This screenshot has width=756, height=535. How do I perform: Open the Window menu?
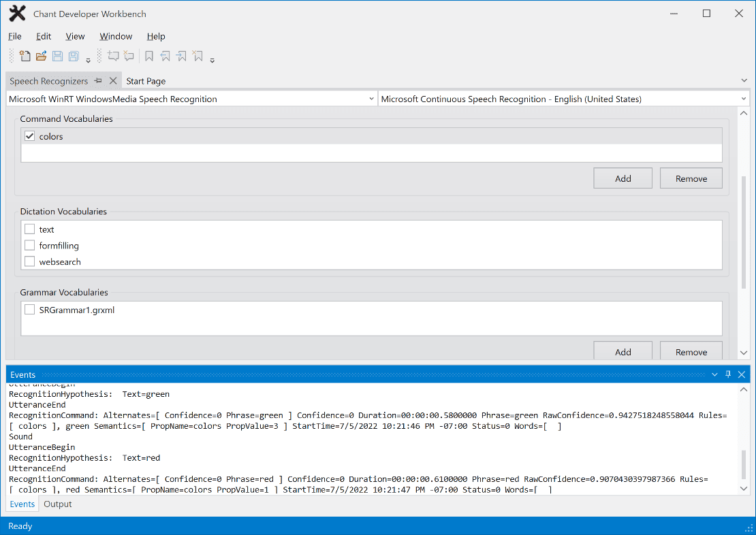[x=116, y=36]
